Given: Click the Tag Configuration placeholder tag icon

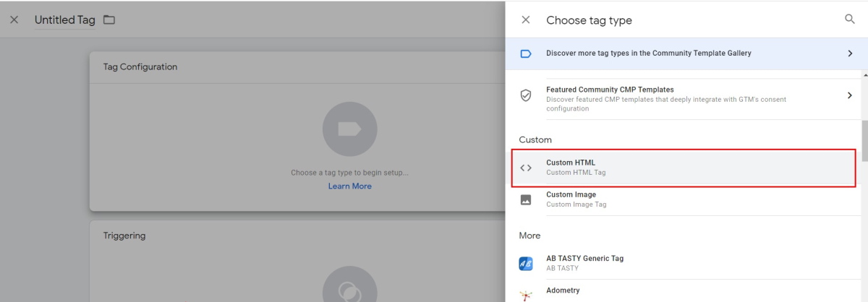Looking at the screenshot, I should click(349, 129).
